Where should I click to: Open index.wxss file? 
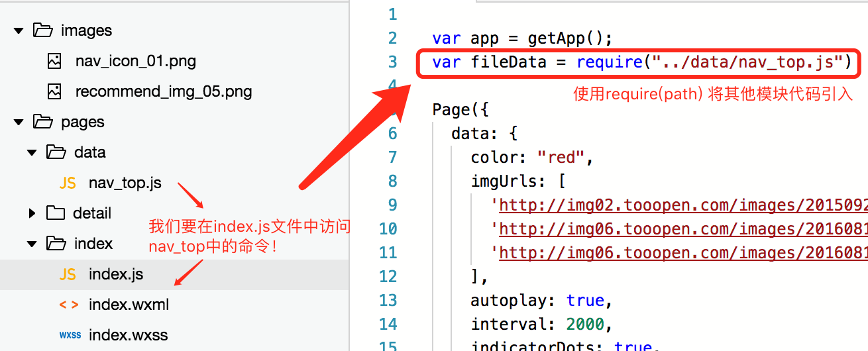pyautogui.click(x=129, y=335)
